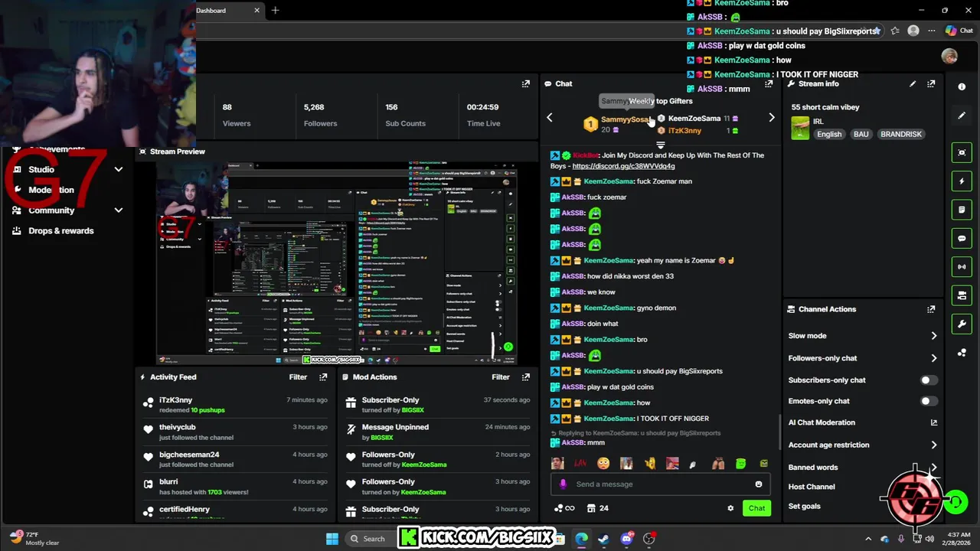Open user avatar in top right

click(949, 56)
